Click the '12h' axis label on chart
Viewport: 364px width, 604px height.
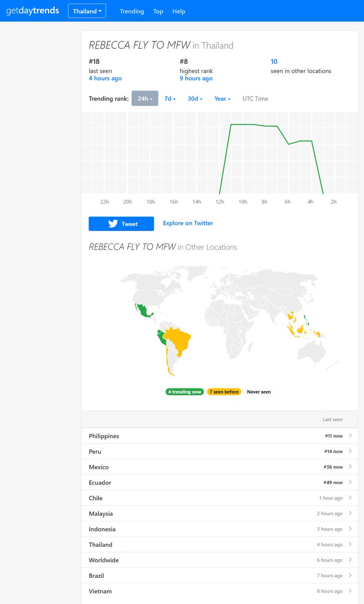click(x=220, y=202)
